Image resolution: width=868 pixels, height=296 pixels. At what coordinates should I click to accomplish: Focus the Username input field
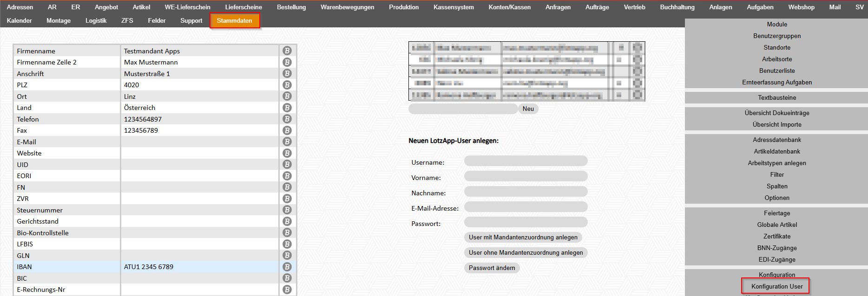tap(526, 161)
